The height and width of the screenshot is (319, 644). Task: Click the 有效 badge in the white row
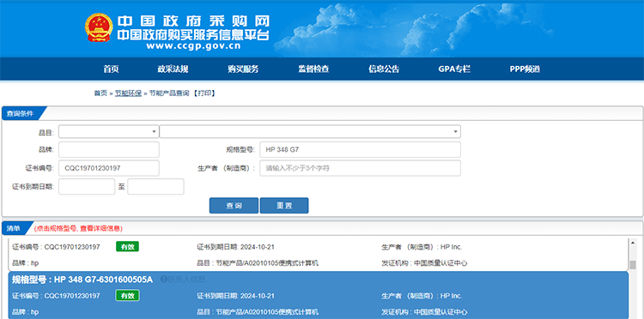pos(127,246)
